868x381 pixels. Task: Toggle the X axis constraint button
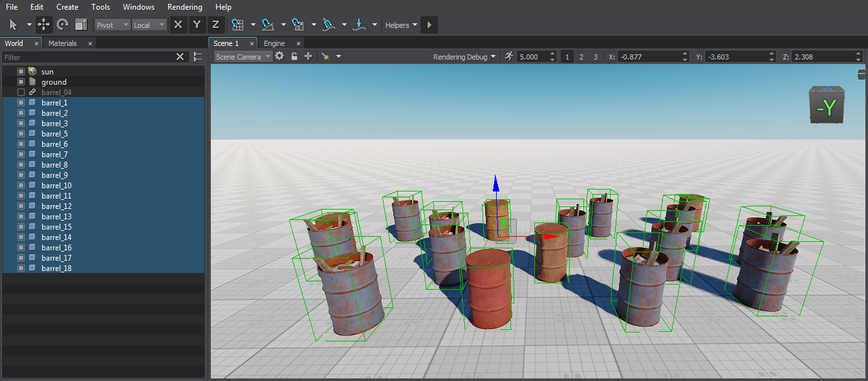point(178,25)
